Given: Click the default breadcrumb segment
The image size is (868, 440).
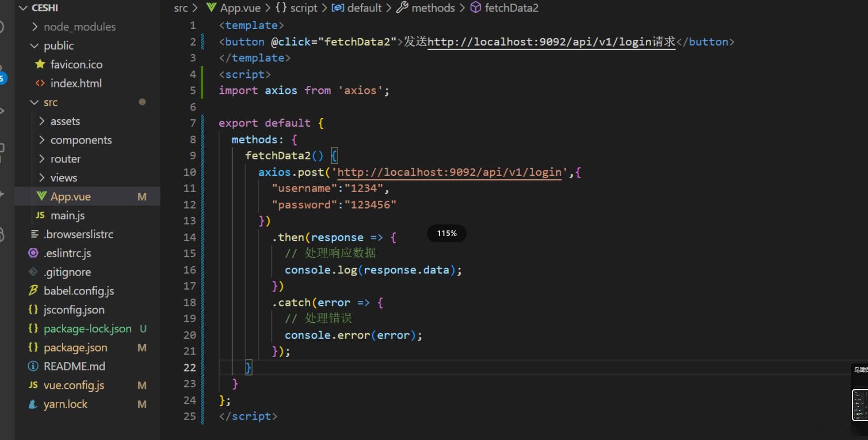Looking at the screenshot, I should tap(364, 8).
